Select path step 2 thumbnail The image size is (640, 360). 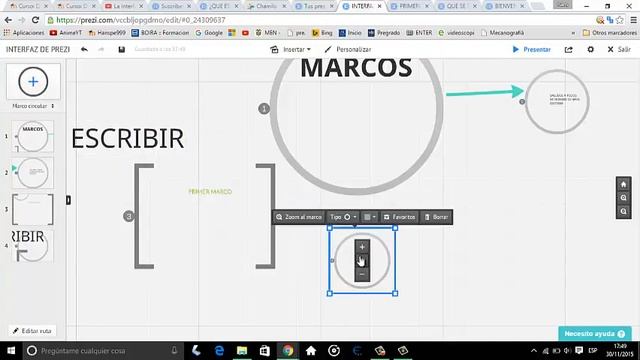coord(33,173)
